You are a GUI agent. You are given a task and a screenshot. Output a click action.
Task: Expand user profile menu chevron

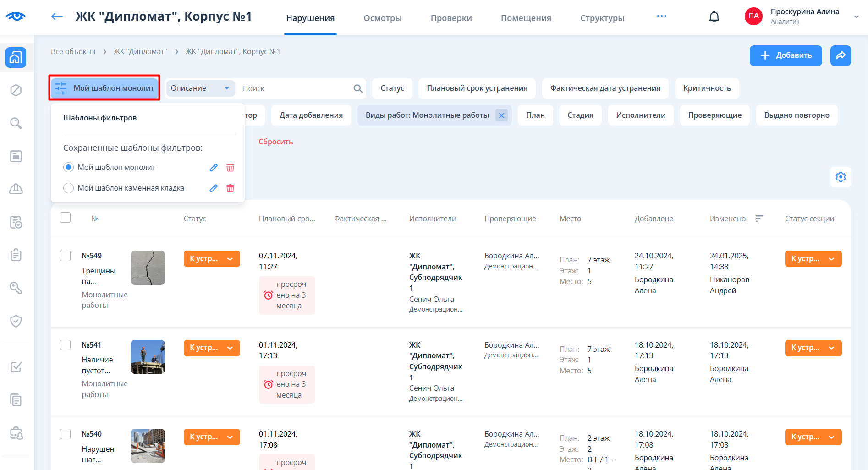tap(856, 17)
